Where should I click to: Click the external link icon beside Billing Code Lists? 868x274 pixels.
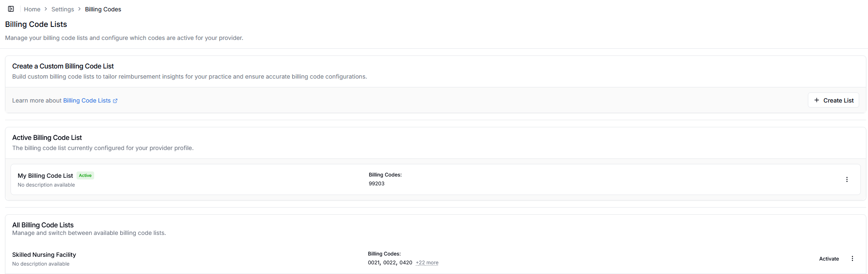[x=115, y=100]
